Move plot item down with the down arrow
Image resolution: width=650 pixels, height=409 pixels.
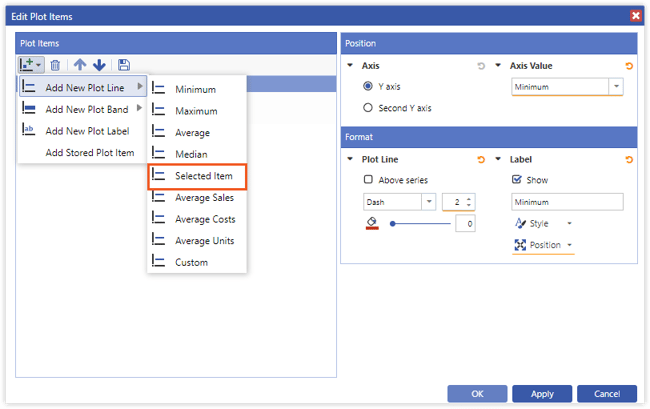point(99,65)
